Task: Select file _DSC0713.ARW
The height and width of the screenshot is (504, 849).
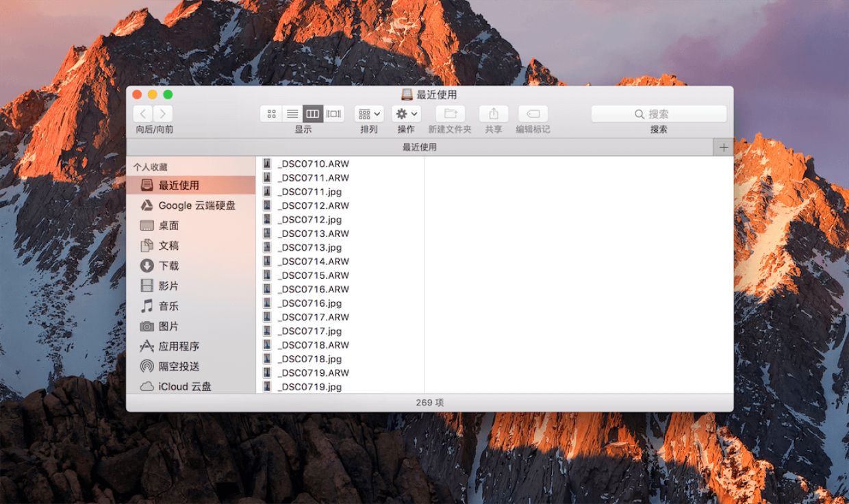Action: point(340,234)
